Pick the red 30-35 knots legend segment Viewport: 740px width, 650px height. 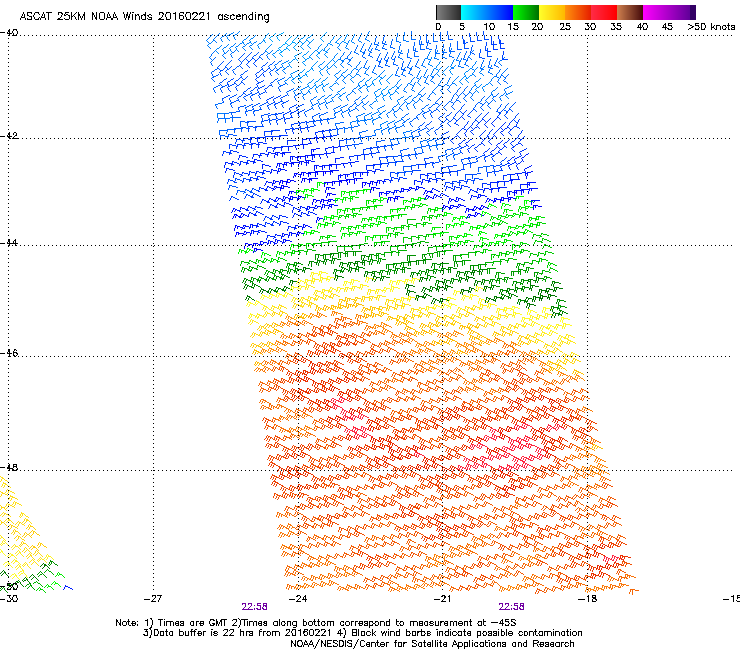tap(604, 12)
